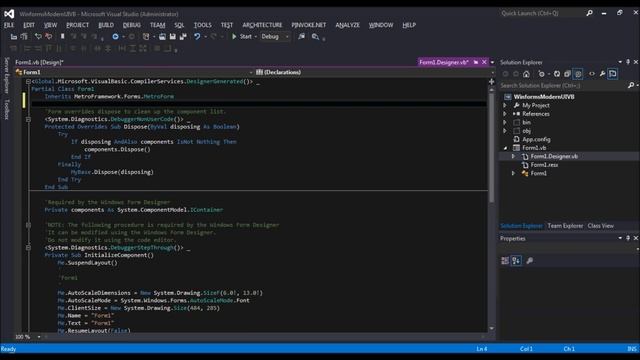Select App.config in Solution Explorer
The height and width of the screenshot is (360, 640).
click(x=536, y=140)
